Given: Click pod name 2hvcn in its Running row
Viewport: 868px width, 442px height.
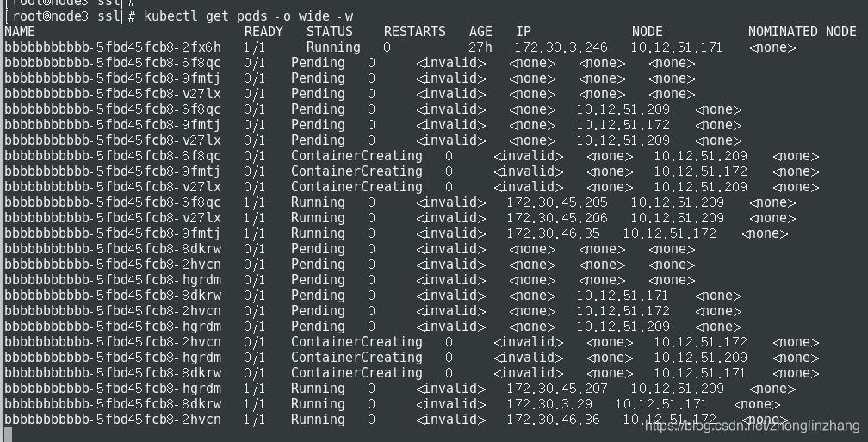Looking at the screenshot, I should point(112,420).
